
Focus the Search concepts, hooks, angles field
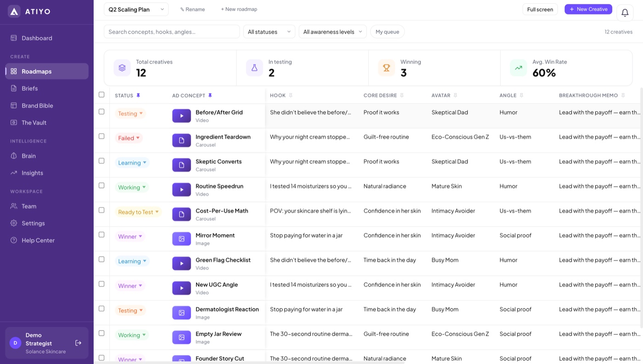[172, 32]
